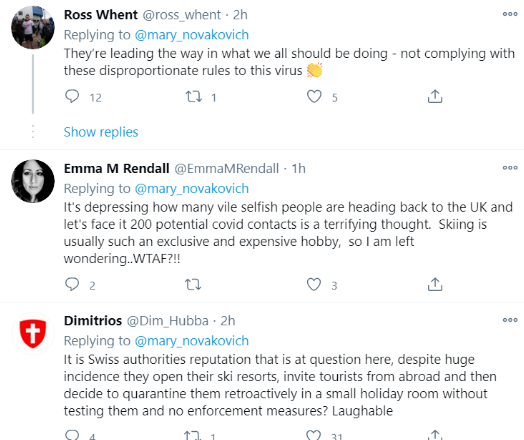Open Dimitrios's Swiss shield avatar
Image resolution: width=524 pixels, height=440 pixels.
click(x=33, y=333)
